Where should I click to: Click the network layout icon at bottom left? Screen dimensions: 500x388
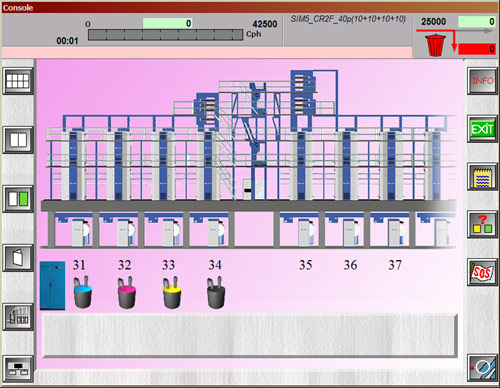tap(18, 369)
